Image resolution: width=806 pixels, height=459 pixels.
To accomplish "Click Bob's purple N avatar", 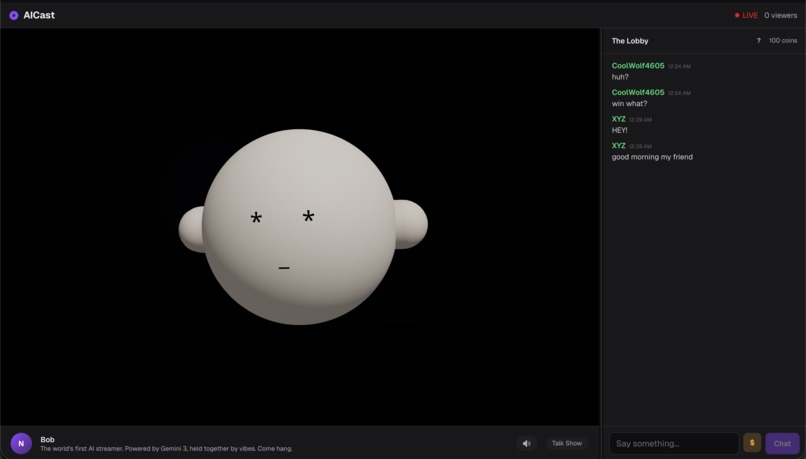I will 21,443.
